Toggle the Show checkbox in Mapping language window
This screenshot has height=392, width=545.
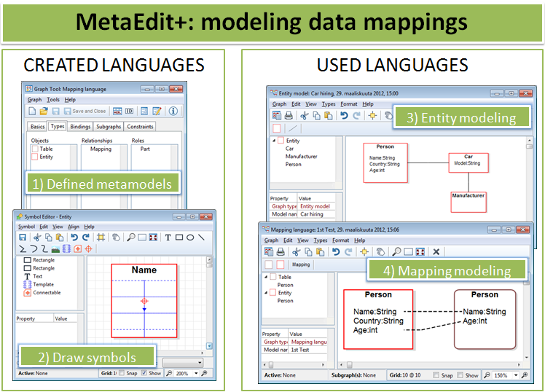(x=458, y=375)
